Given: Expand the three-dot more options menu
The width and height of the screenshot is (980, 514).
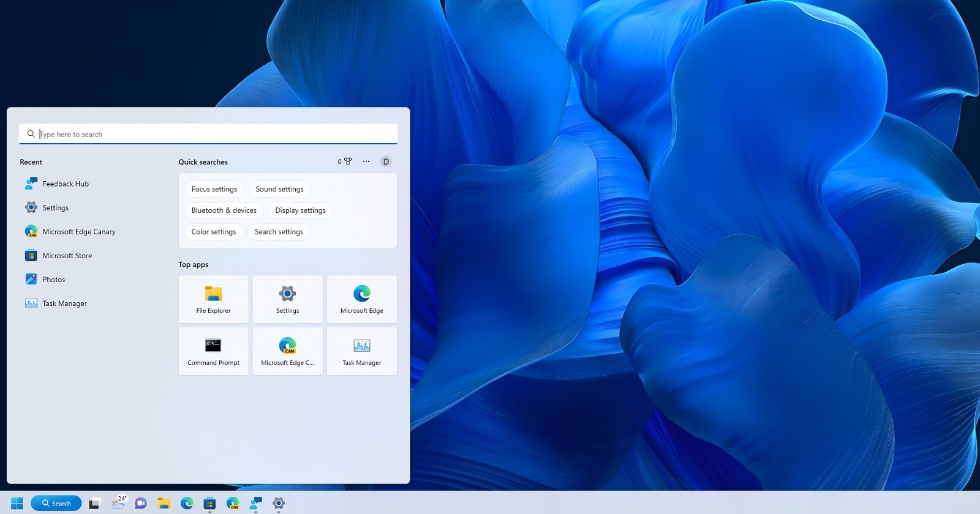Looking at the screenshot, I should coord(366,162).
